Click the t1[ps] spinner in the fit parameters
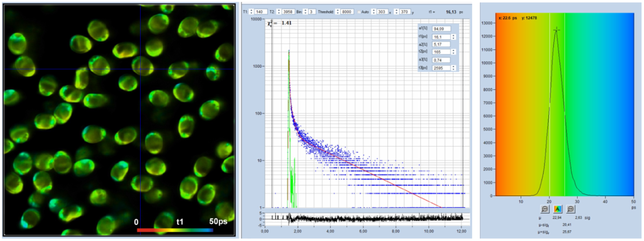Viewport: 644px width, 241px height. [454, 37]
